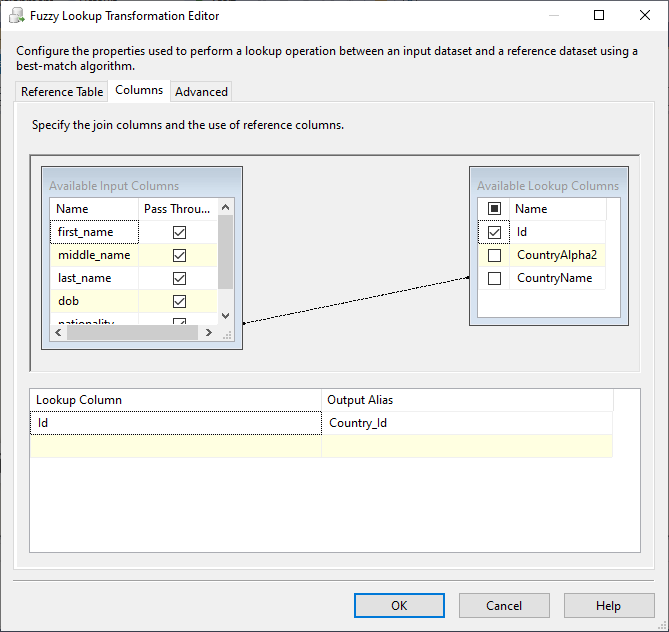Select the Id lookup column cell
The width and height of the screenshot is (669, 632).
[175, 423]
